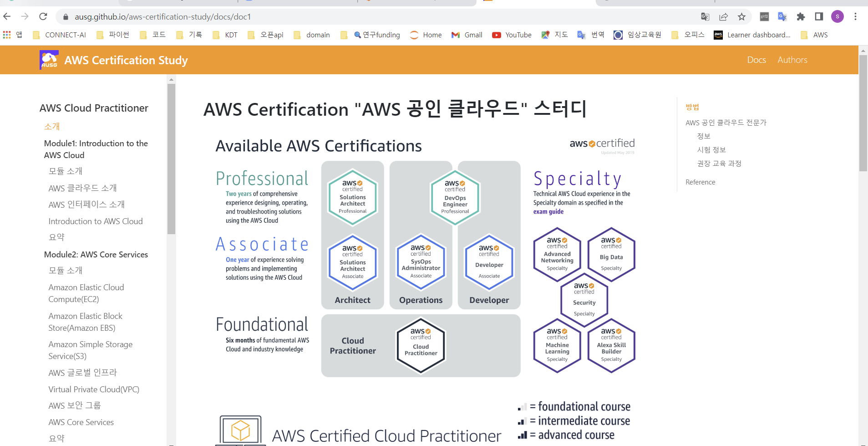Open the YouTube bookmark
This screenshot has width=868, height=446.
(x=512, y=35)
